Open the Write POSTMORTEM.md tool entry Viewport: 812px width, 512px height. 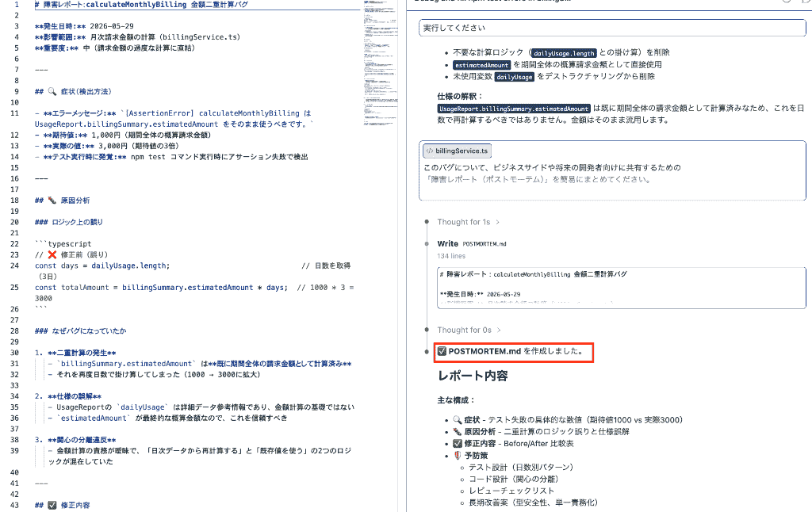(472, 244)
